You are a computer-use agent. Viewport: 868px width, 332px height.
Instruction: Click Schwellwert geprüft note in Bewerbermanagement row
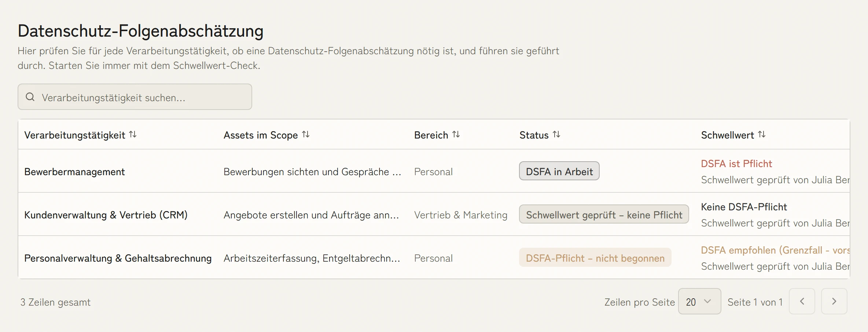[775, 180]
